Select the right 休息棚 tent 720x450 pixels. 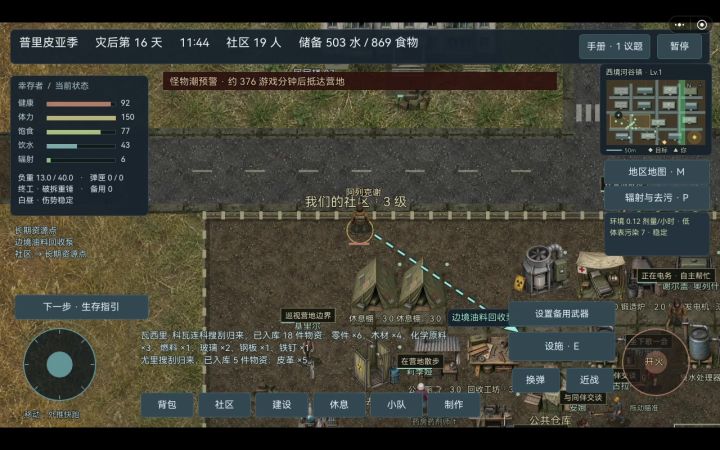[x=422, y=286]
